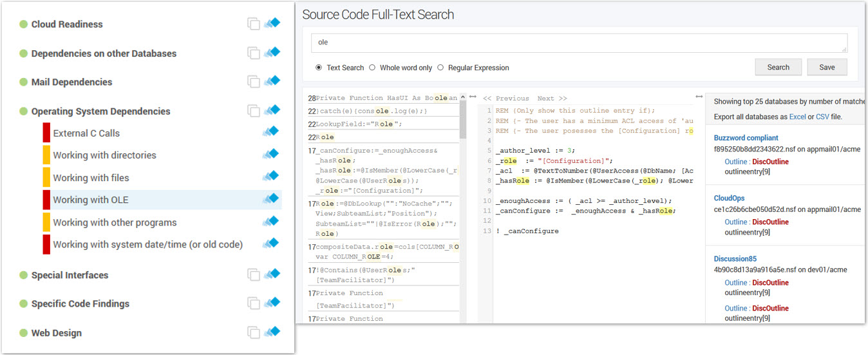
Task: Open the External C Calls item
Action: [86, 133]
